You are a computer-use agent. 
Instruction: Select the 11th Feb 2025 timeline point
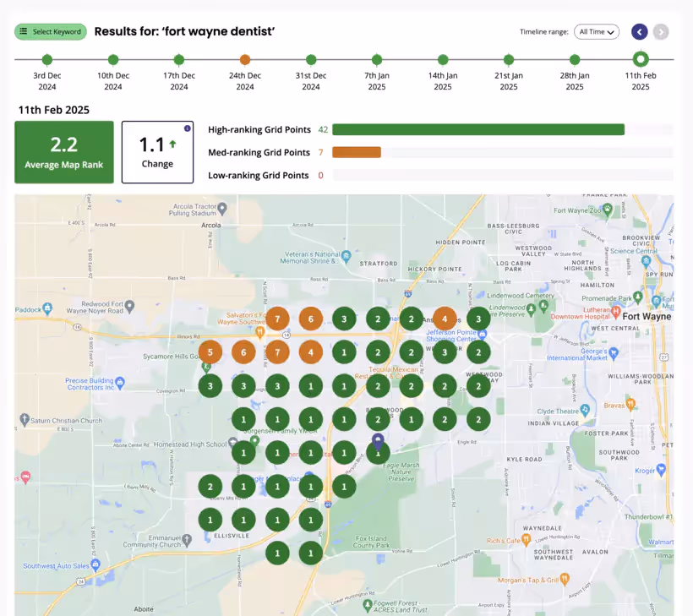coord(641,59)
